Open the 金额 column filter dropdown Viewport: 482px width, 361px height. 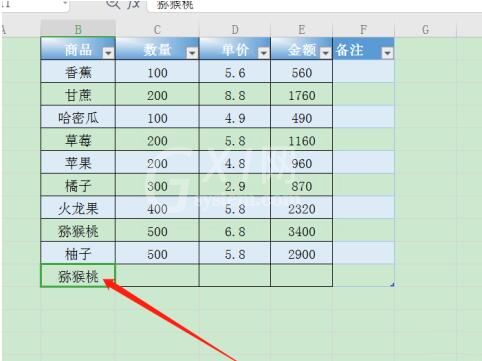[x=326, y=53]
